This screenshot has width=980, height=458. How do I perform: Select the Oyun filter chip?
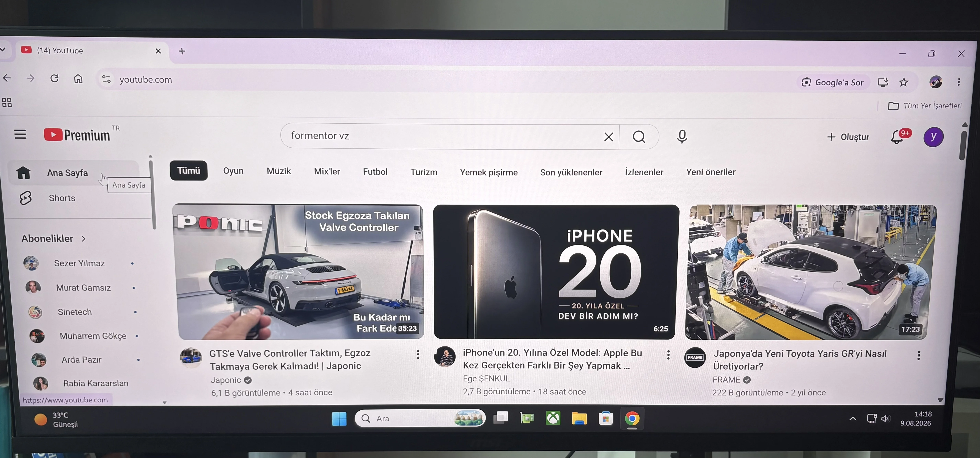pos(233,171)
